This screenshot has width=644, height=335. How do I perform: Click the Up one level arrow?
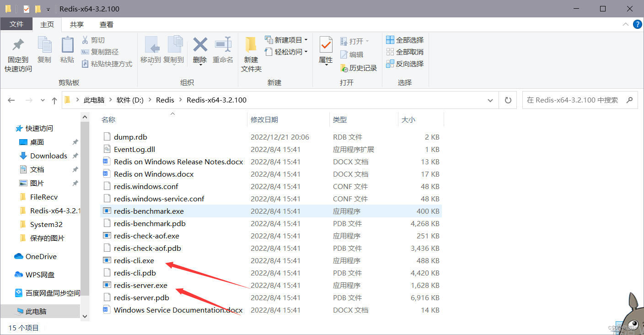54,100
